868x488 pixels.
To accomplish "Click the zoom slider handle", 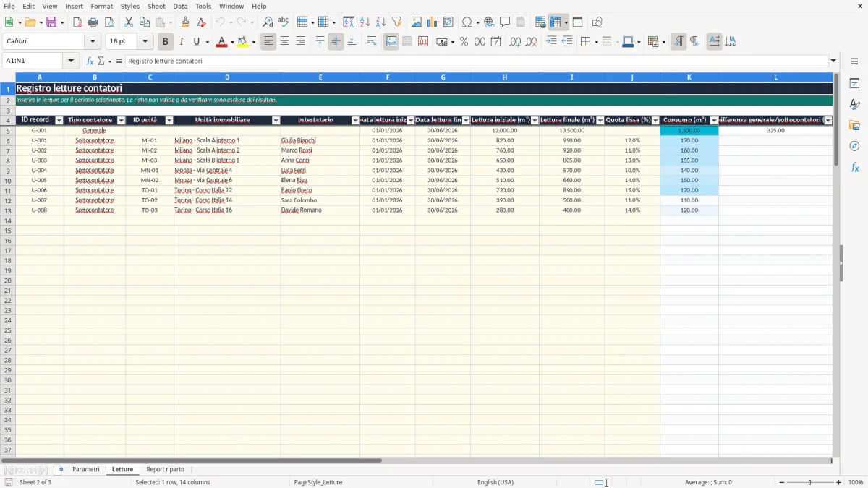I will [810, 482].
